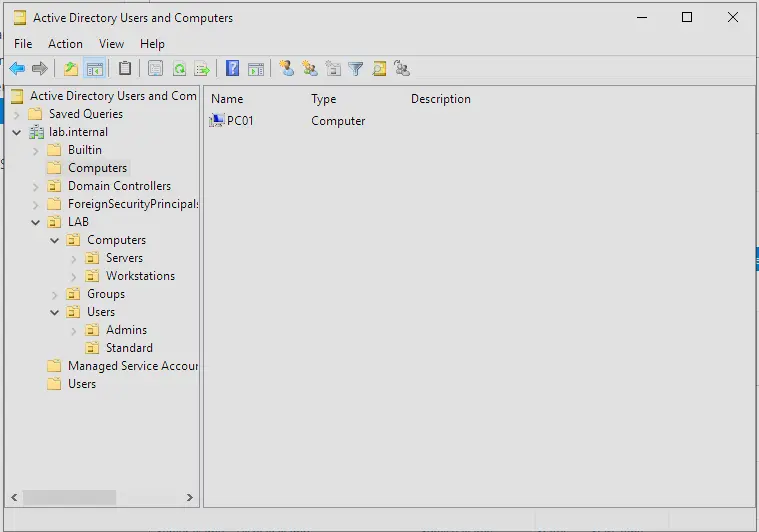Click the PC01 computer icon

click(217, 121)
